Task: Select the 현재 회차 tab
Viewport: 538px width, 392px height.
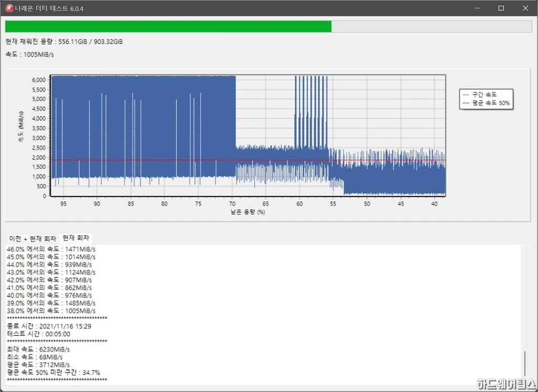Action: (x=76, y=239)
